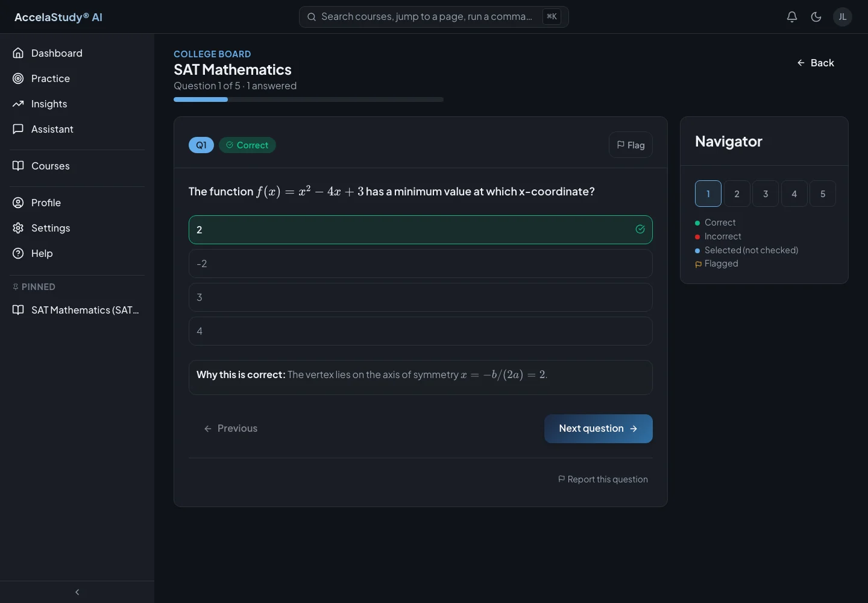Click the check icon on answer 2
868x603 pixels.
pos(640,229)
